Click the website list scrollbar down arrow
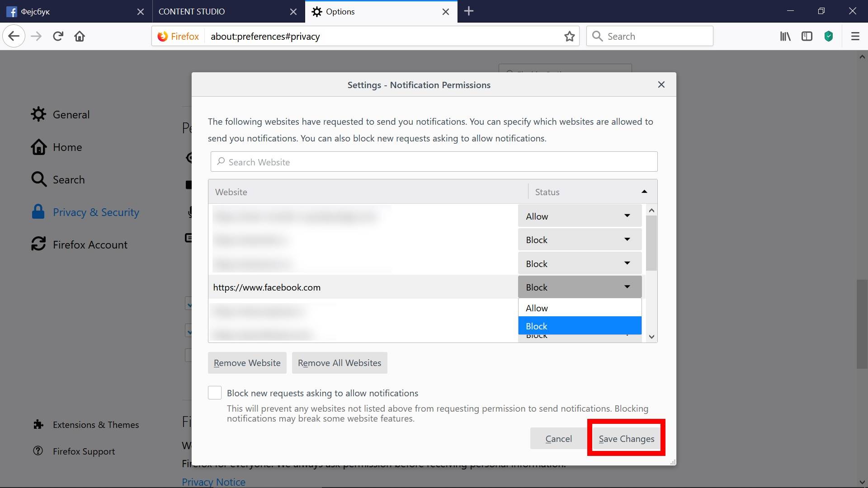Viewport: 868px width, 488px height. tap(651, 337)
